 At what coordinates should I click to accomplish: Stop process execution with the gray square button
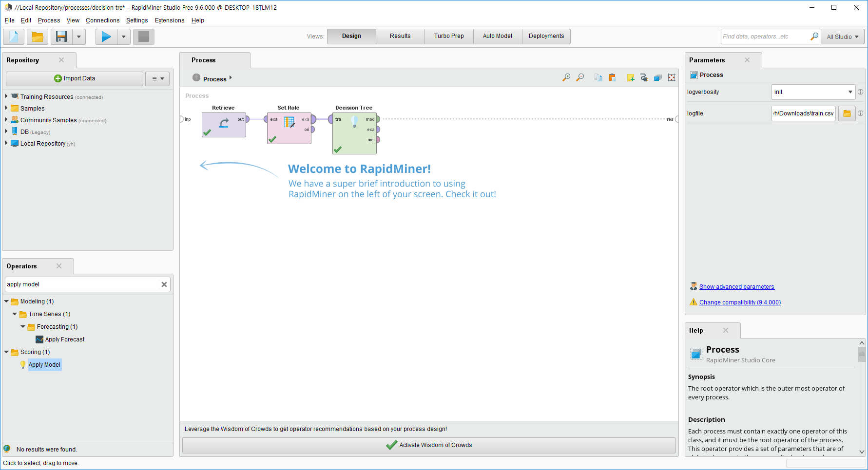[144, 37]
